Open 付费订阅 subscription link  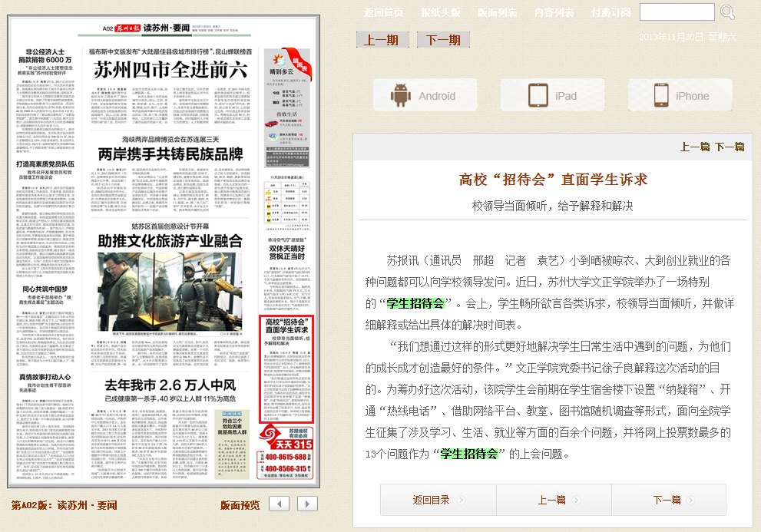(x=611, y=13)
